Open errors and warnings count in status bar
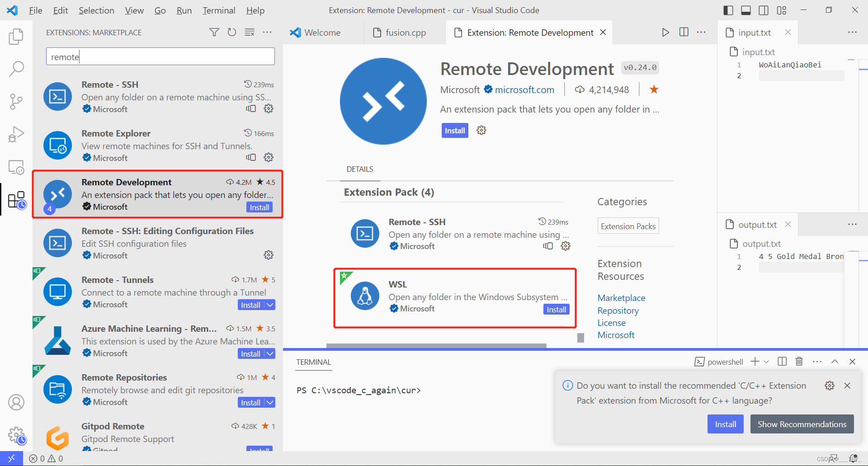 tap(46, 458)
